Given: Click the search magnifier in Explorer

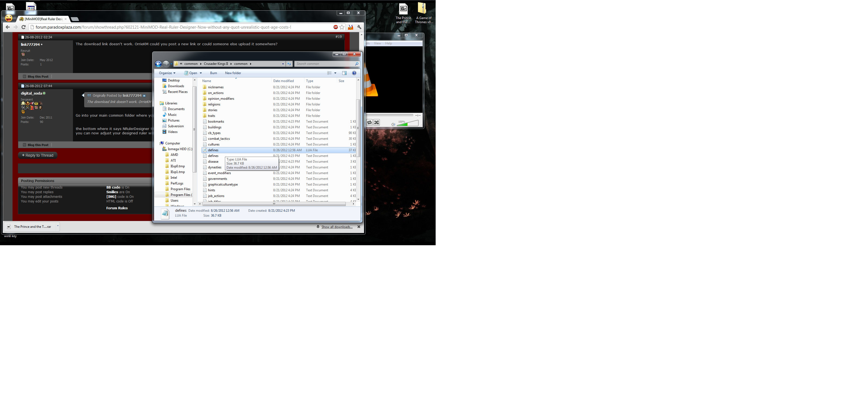Looking at the screenshot, I should point(356,64).
